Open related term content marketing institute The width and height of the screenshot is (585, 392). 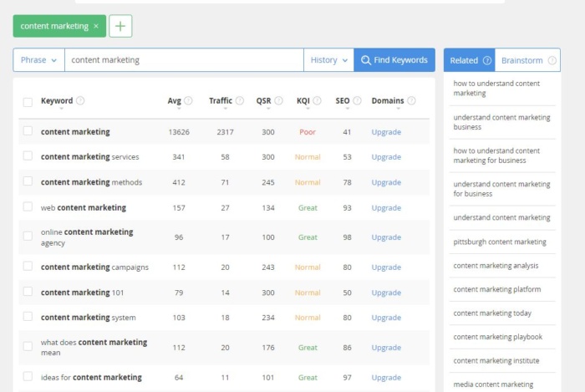[496, 361]
